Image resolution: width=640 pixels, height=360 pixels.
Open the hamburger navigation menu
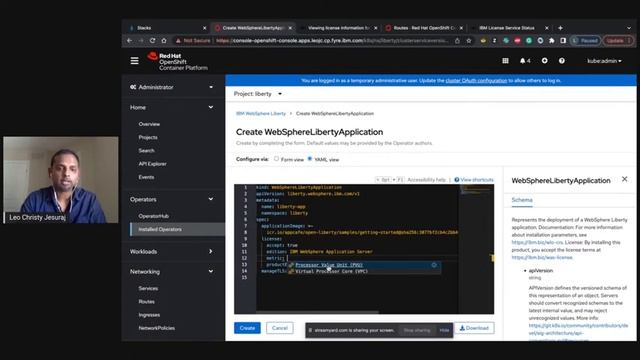(134, 61)
